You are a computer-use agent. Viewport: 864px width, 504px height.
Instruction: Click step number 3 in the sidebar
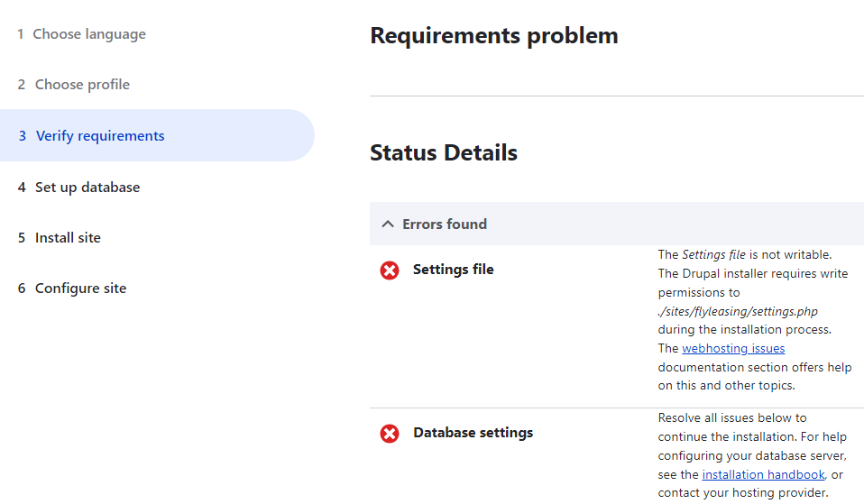pos(22,135)
